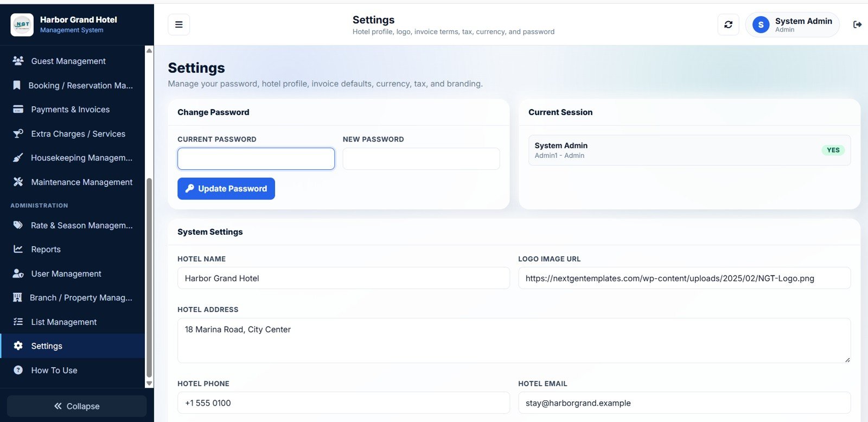Select User Management in sidebar
Viewport: 868px width, 422px height.
point(73,273)
